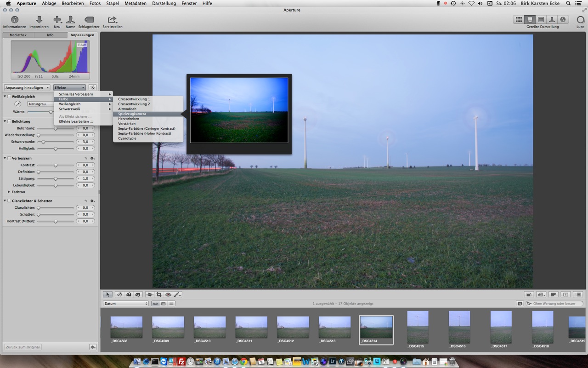Viewport: 588px width, 368px height.
Task: Select the arrow selection tool
Action: click(x=107, y=294)
